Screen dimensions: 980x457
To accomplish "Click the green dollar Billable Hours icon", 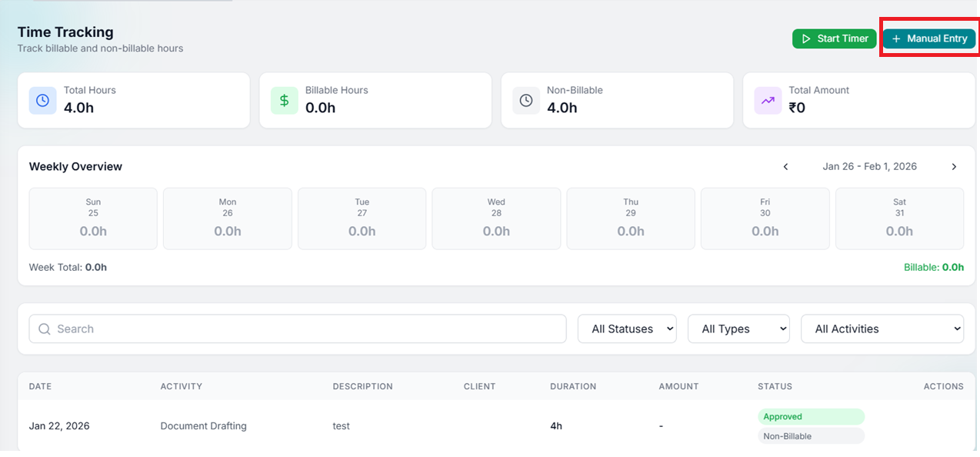I will point(285,101).
